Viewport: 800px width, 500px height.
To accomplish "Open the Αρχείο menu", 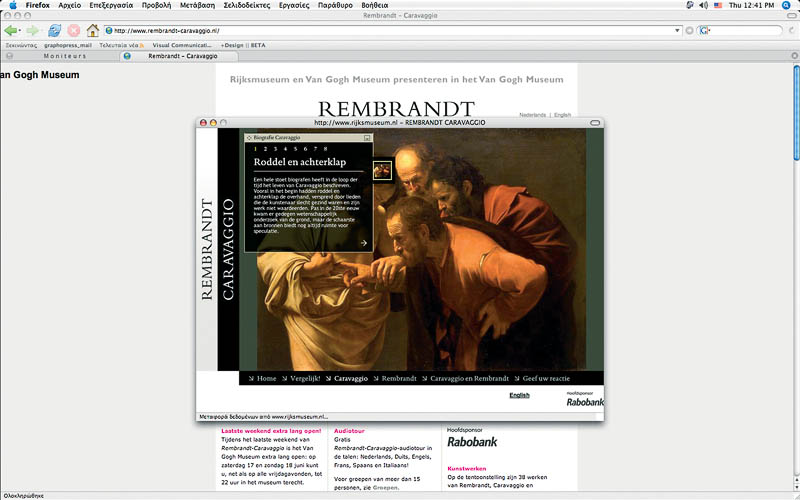I will click(x=69, y=5).
